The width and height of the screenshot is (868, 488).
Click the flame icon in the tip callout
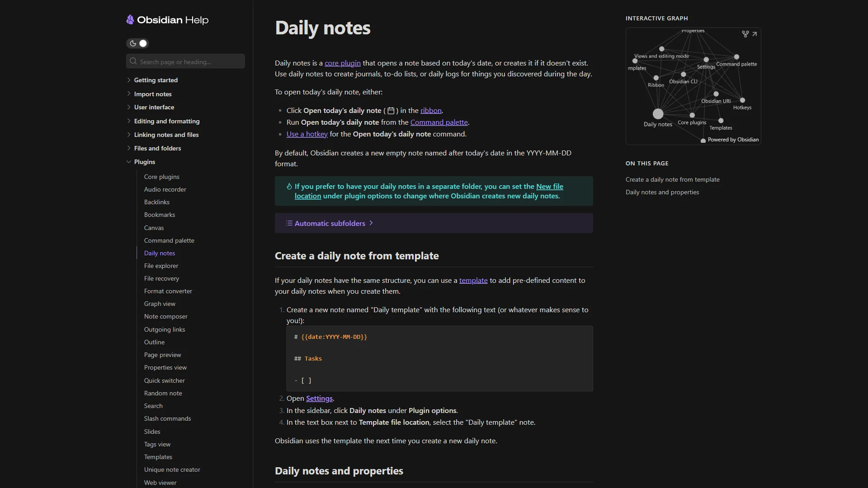pos(289,186)
